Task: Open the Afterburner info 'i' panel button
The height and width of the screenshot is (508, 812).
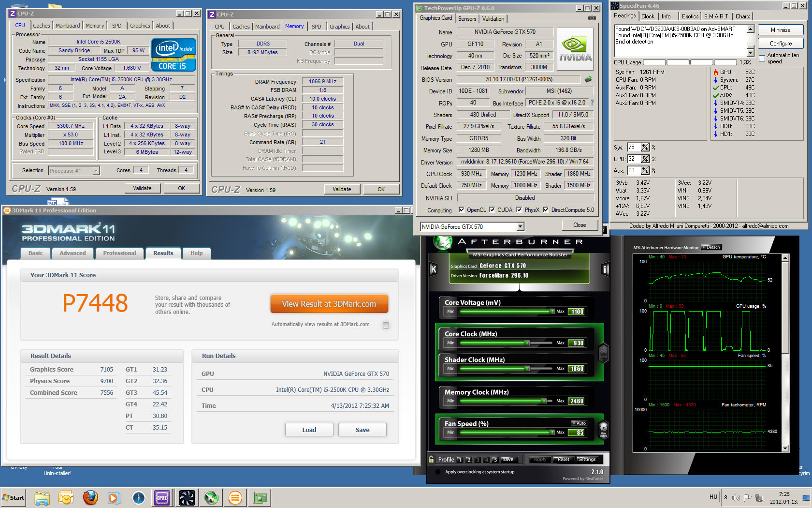Action: (605, 269)
